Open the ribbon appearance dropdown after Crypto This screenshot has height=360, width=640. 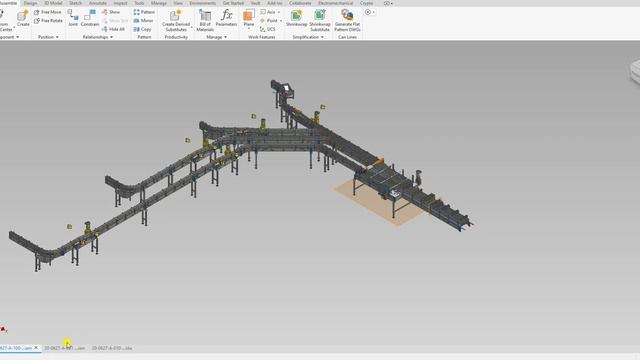click(x=388, y=3)
